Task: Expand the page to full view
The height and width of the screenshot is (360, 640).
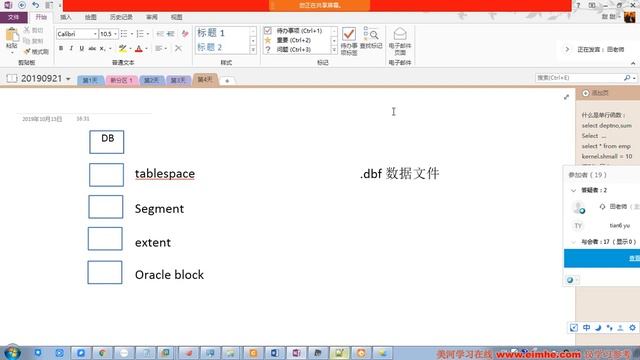Action: [x=567, y=97]
